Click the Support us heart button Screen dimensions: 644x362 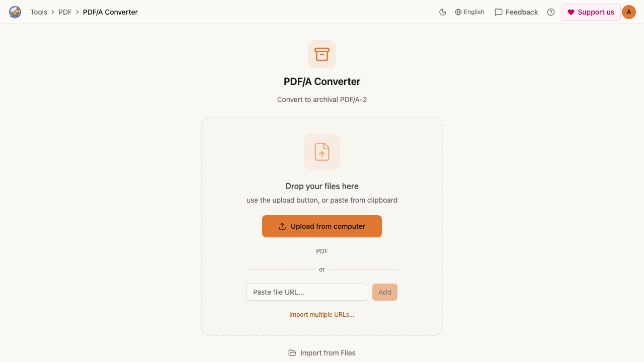[591, 12]
